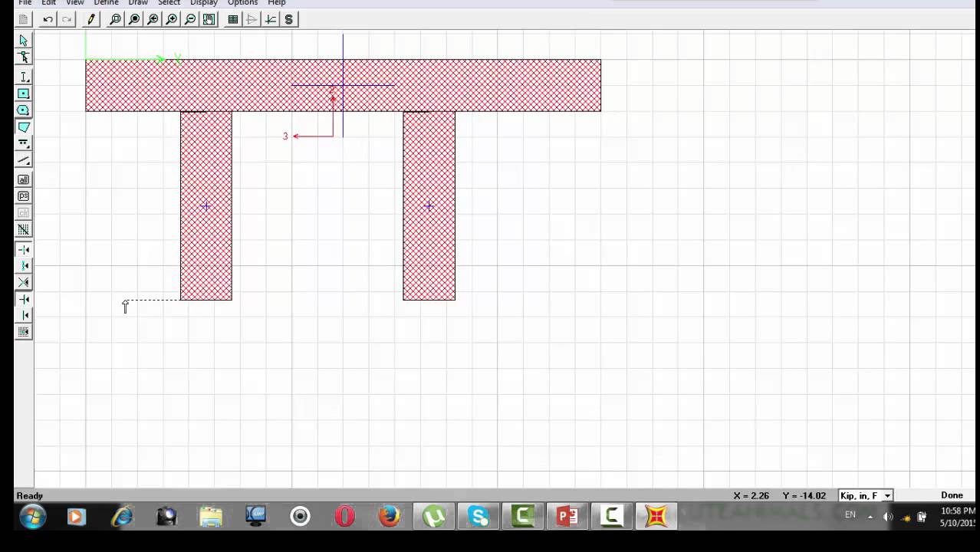This screenshot has width=980, height=552.
Task: Select the Pointer tool in the side toolbar
Action: (24, 40)
